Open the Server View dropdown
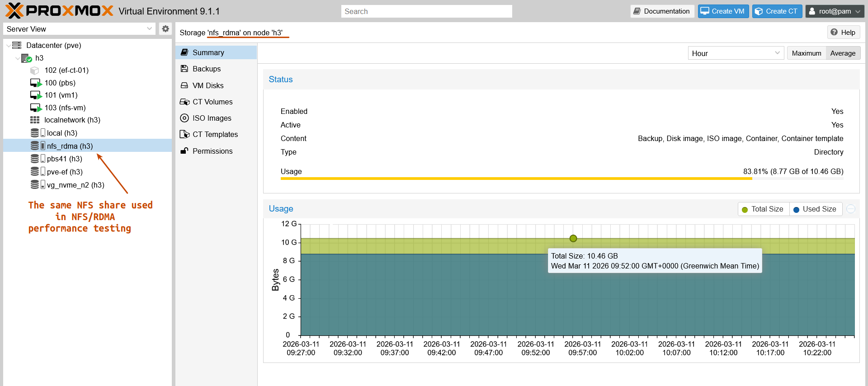The height and width of the screenshot is (386, 868). pyautogui.click(x=149, y=29)
